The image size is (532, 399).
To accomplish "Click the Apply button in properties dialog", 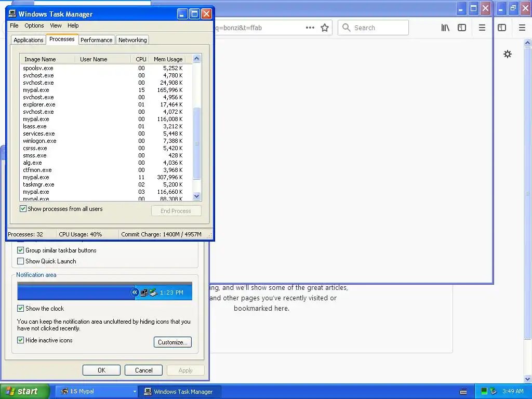I will tap(185, 370).
